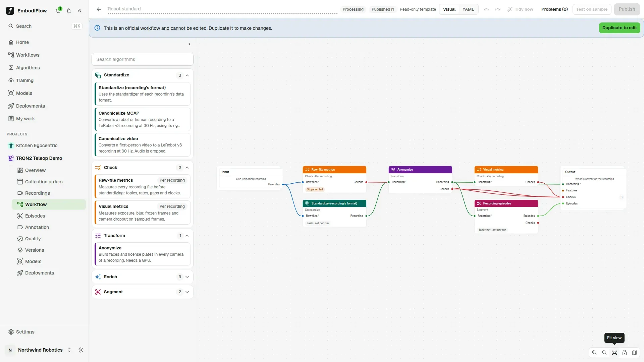The height and width of the screenshot is (362, 644).
Task: Click the info icon in the banner
Action: (97, 28)
